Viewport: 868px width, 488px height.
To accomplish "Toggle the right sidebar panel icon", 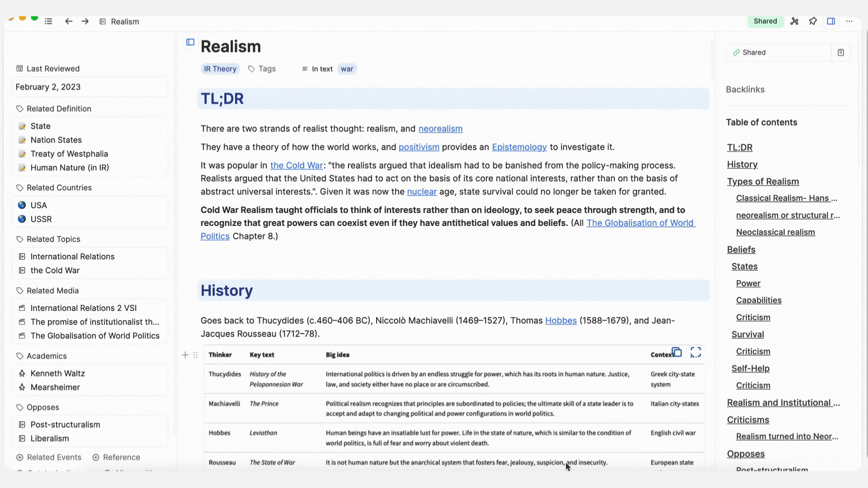I will [831, 21].
